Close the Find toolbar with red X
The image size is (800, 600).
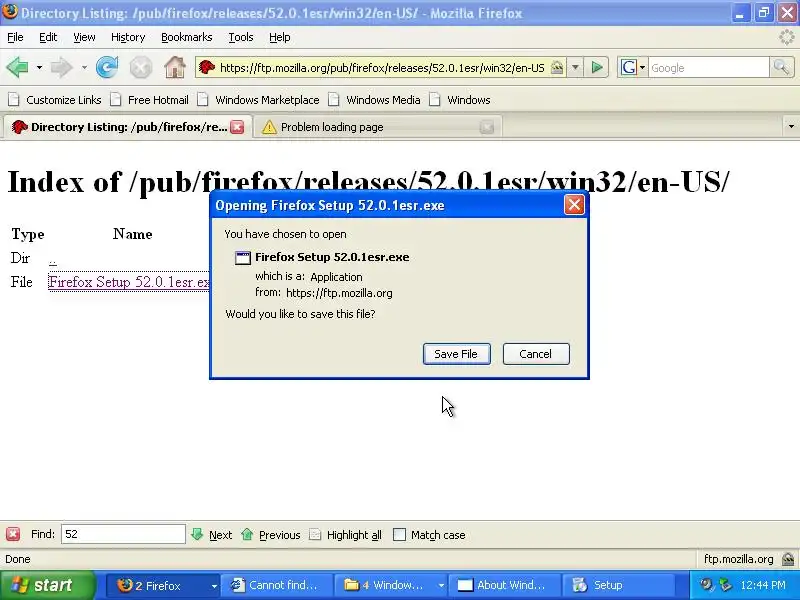pyautogui.click(x=13, y=534)
